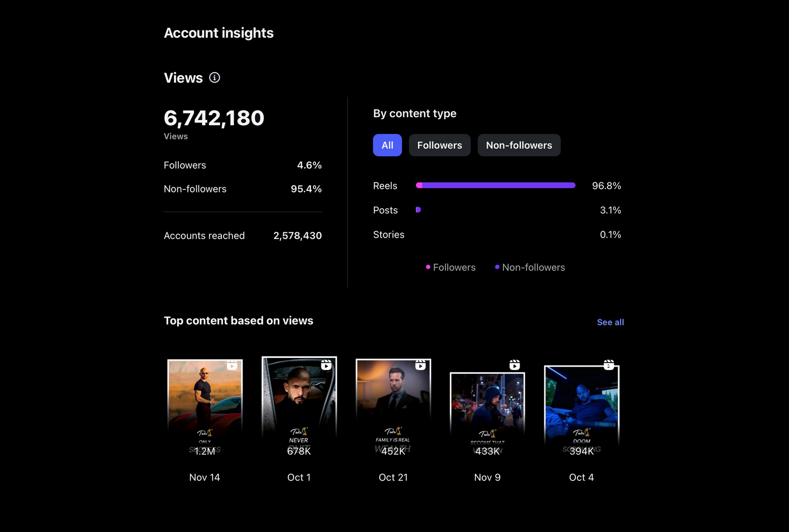789x532 pixels.
Task: Open the 678K views reel thumbnail
Action: (299, 400)
